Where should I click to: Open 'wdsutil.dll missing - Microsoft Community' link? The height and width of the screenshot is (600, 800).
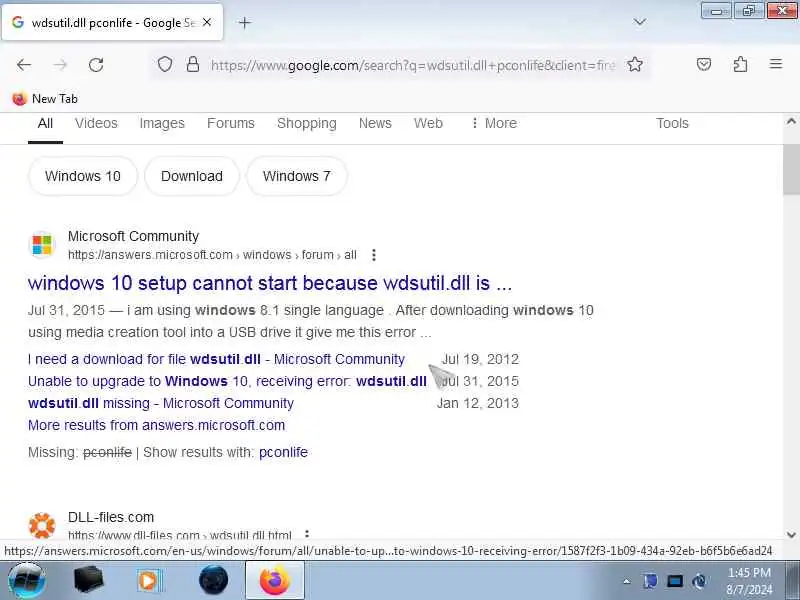click(x=161, y=403)
